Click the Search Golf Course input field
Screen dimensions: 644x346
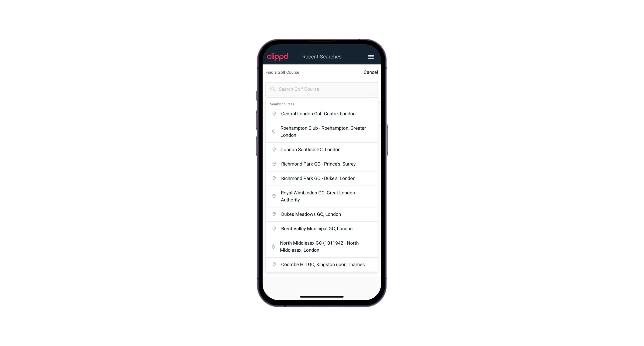322,89
